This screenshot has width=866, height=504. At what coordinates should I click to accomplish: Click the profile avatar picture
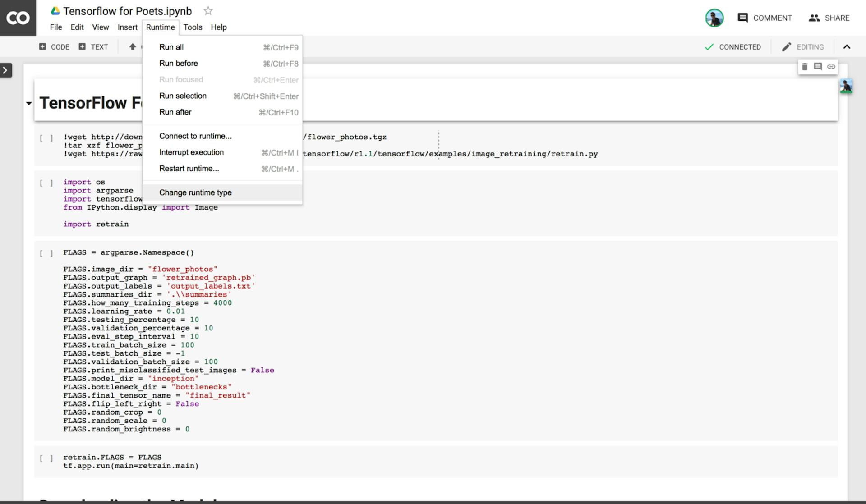[x=714, y=18]
